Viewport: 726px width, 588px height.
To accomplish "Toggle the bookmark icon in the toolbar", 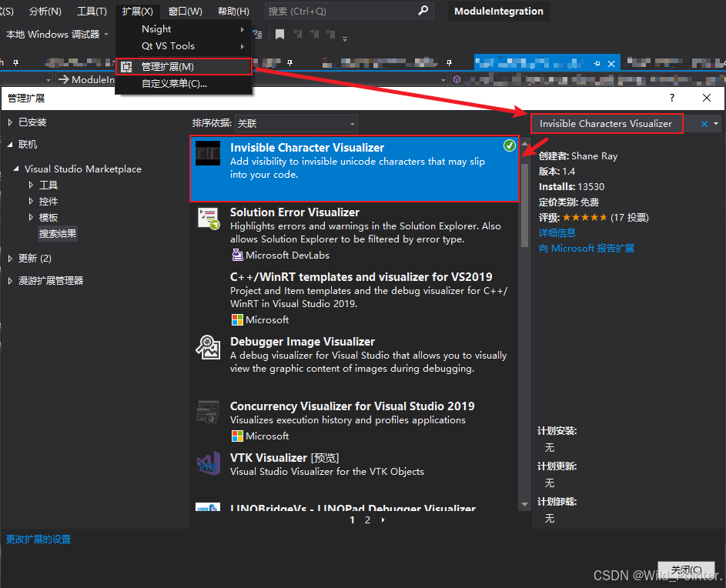I will 279,34.
